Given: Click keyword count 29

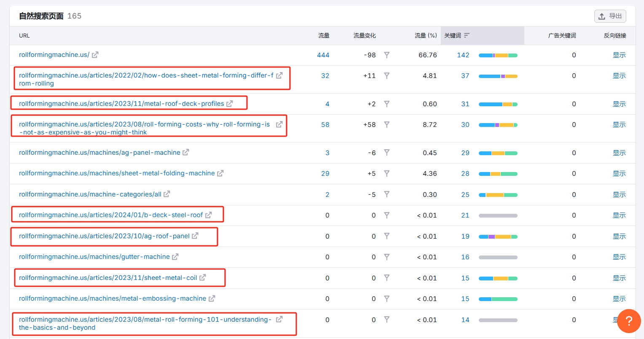Looking at the screenshot, I should [x=465, y=153].
